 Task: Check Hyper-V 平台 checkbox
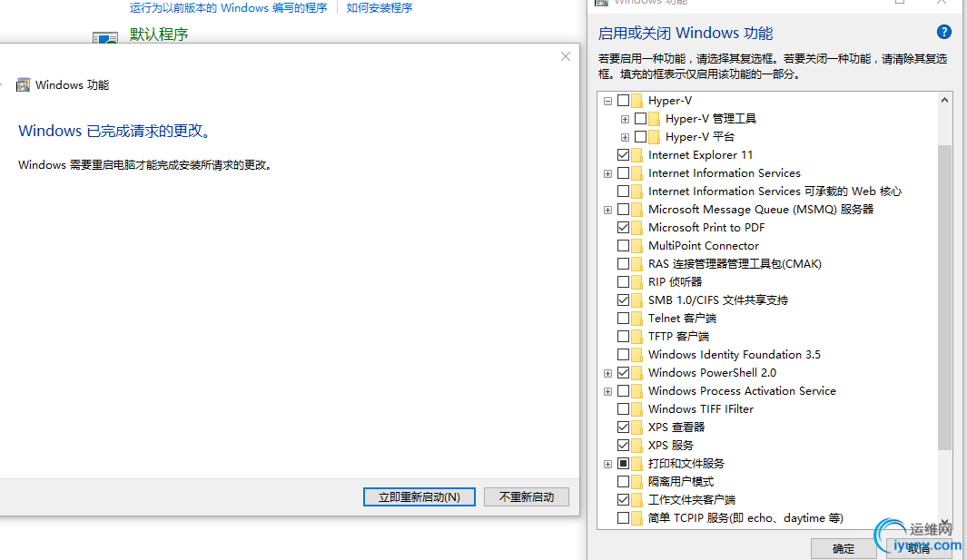[641, 137]
